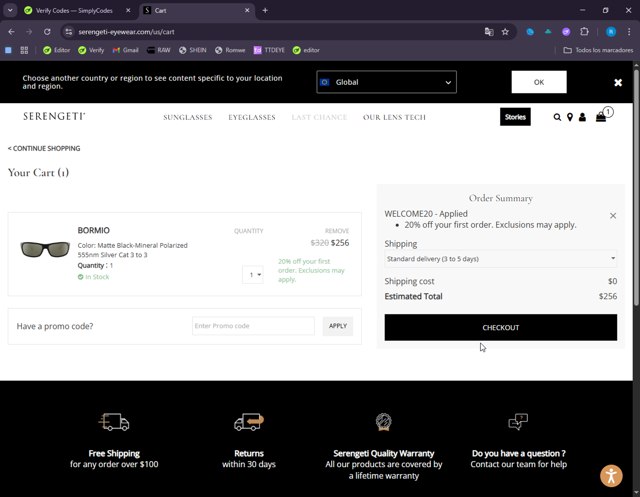Click the page vertical scrollbar
The image size is (640, 497).
coord(636,188)
